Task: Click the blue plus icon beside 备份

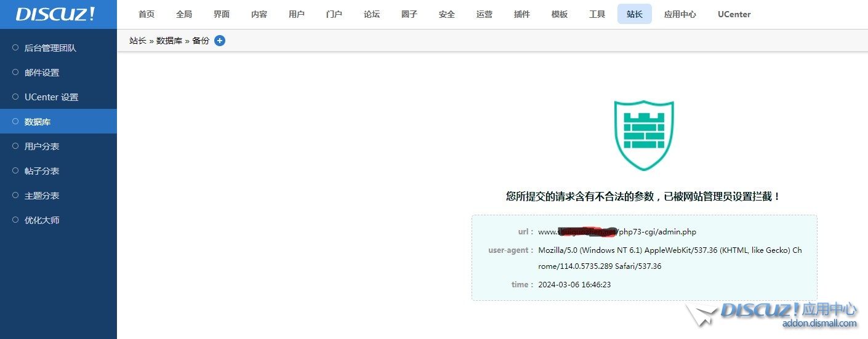Action: pos(220,41)
